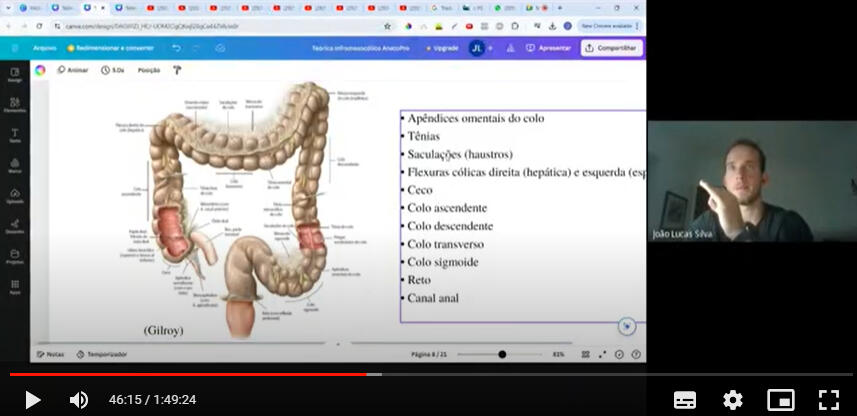Open the Notas panel at the bottom
Screen dimensions: 857x416
[x=50, y=354]
